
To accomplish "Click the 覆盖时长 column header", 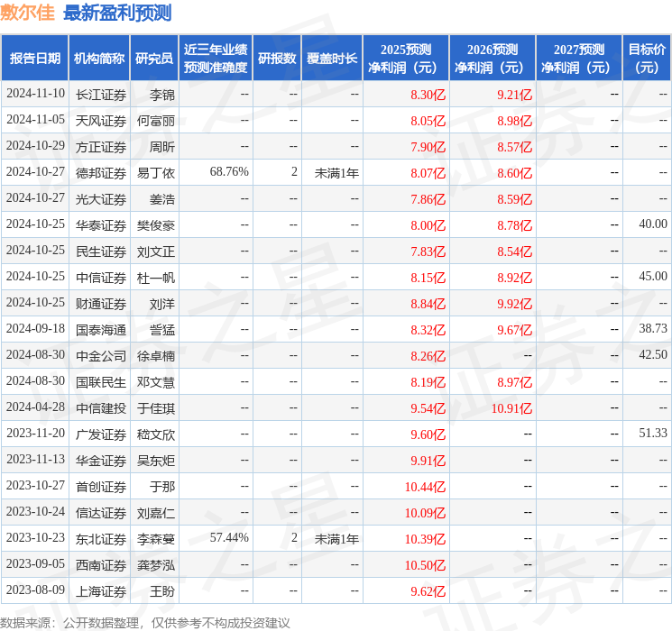I will point(332,59).
